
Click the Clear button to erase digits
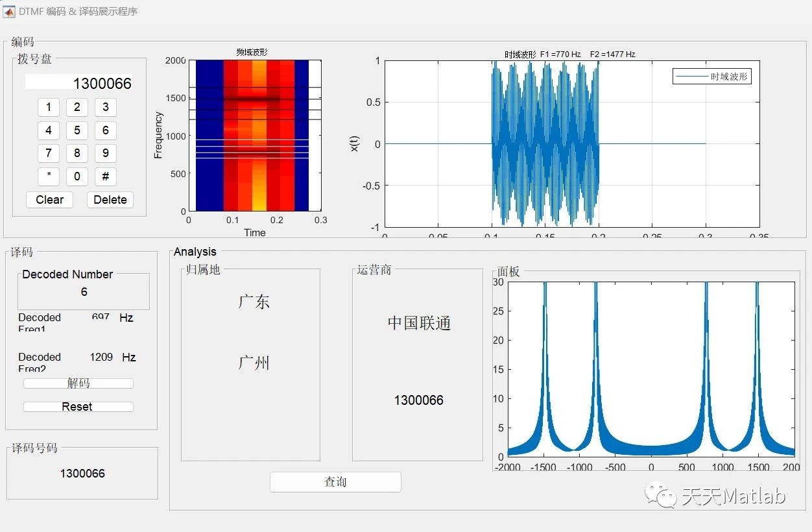(x=49, y=200)
